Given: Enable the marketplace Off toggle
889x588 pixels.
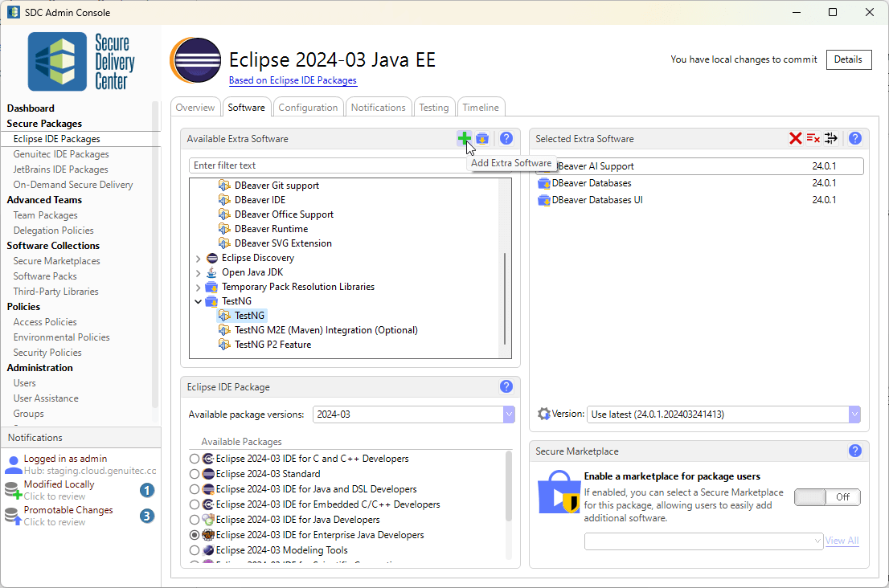Looking at the screenshot, I should [x=827, y=497].
